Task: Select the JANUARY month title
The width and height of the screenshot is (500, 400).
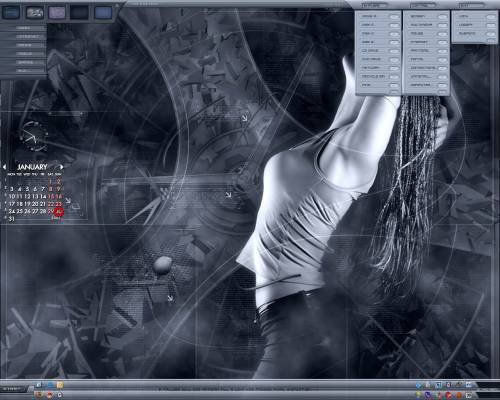Action: click(x=32, y=167)
